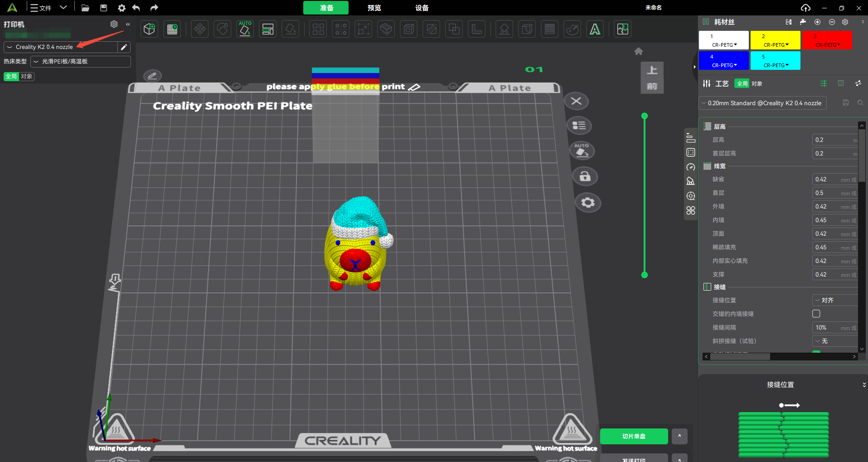This screenshot has height=462, width=868.
Task: Add a filament with the plus icon
Action: tap(817, 22)
